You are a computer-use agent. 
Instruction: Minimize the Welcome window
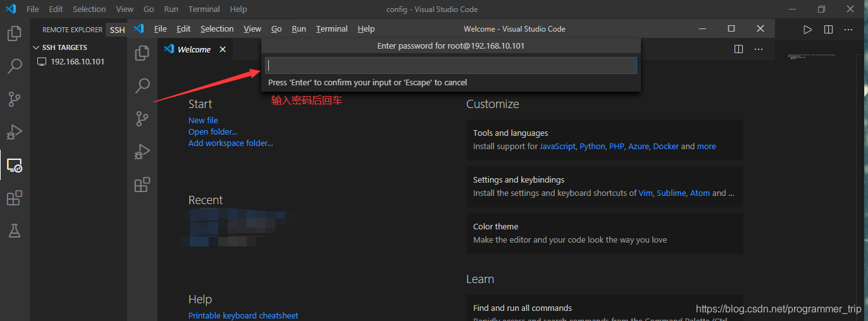click(x=702, y=28)
